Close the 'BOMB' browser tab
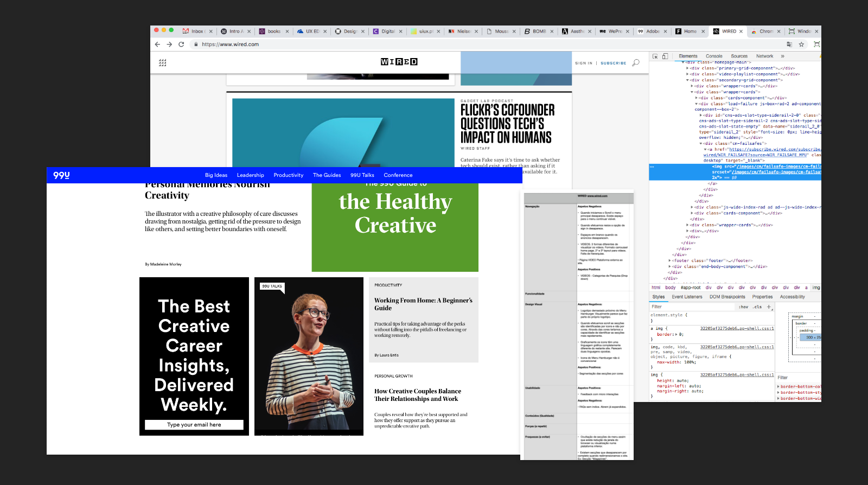The image size is (868, 485). tap(552, 31)
